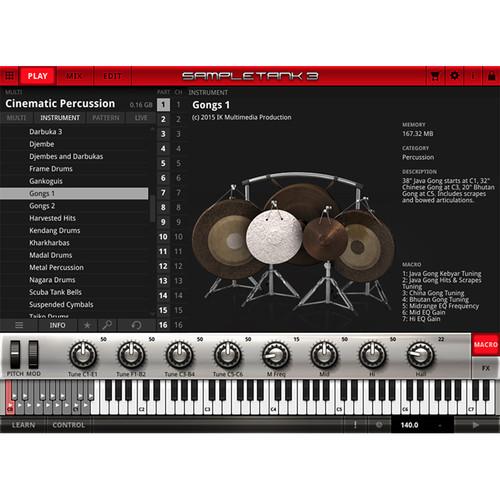The height and width of the screenshot is (500, 500).
Task: Select Scuba Tank Bells instrument
Action: 74,292
